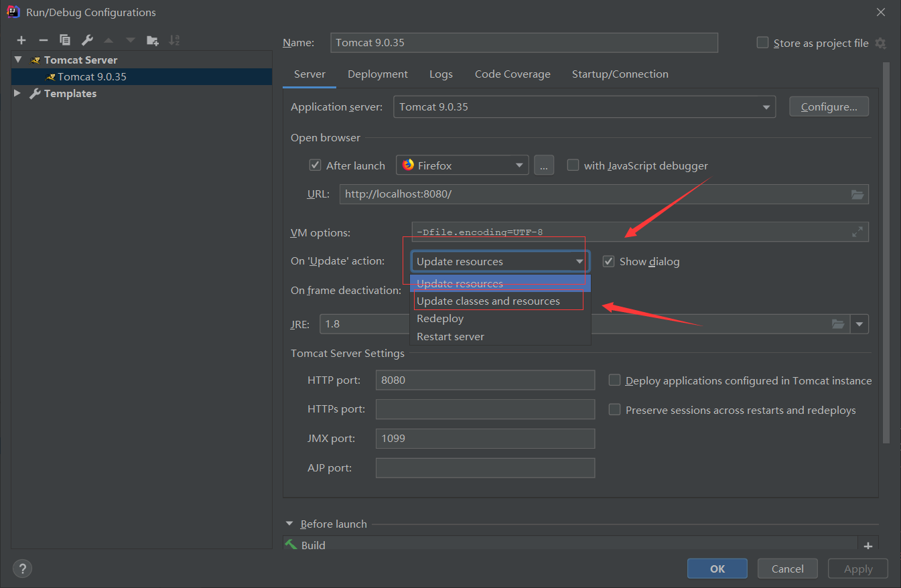
Task: Add Before launch task plus icon
Action: (868, 546)
